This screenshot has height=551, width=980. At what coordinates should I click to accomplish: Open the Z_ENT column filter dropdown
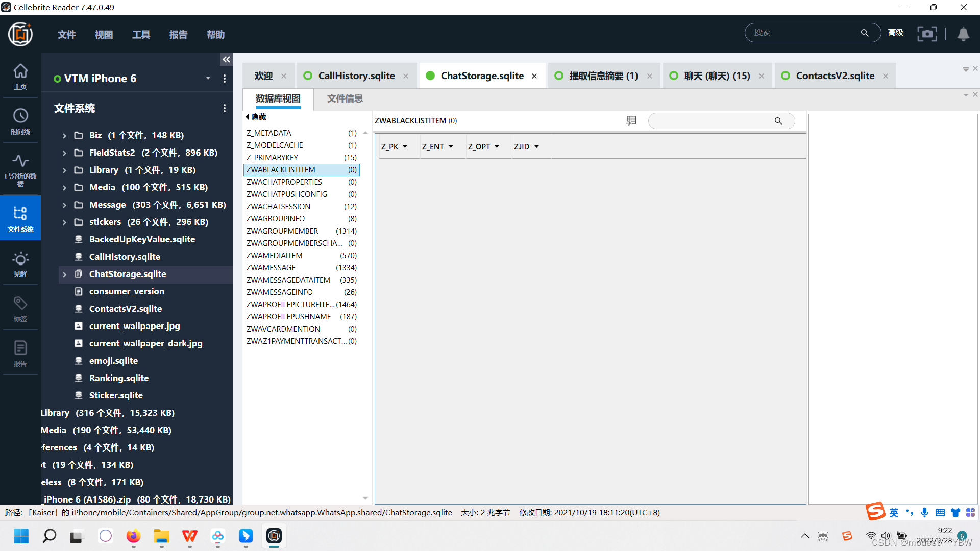[x=451, y=147]
